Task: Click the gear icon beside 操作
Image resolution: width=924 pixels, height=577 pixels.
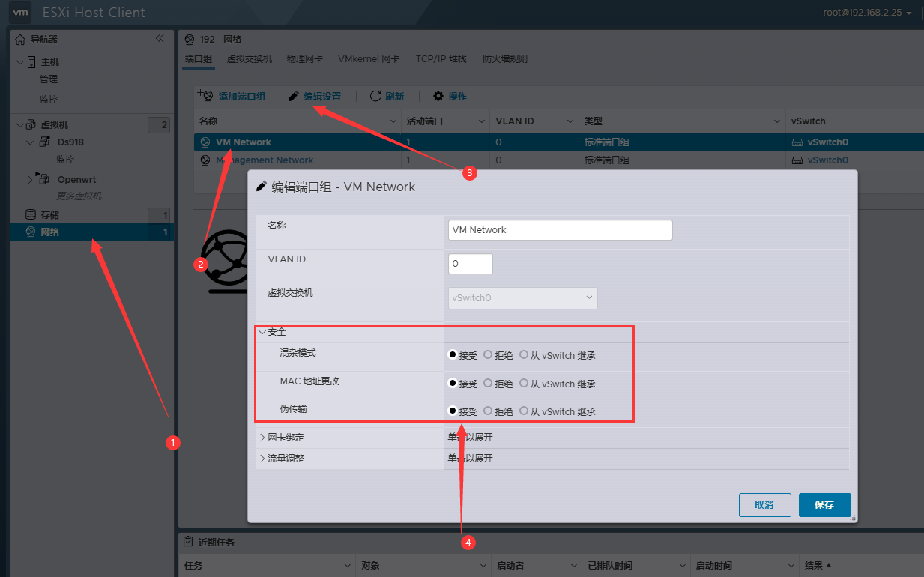Action: tap(438, 96)
